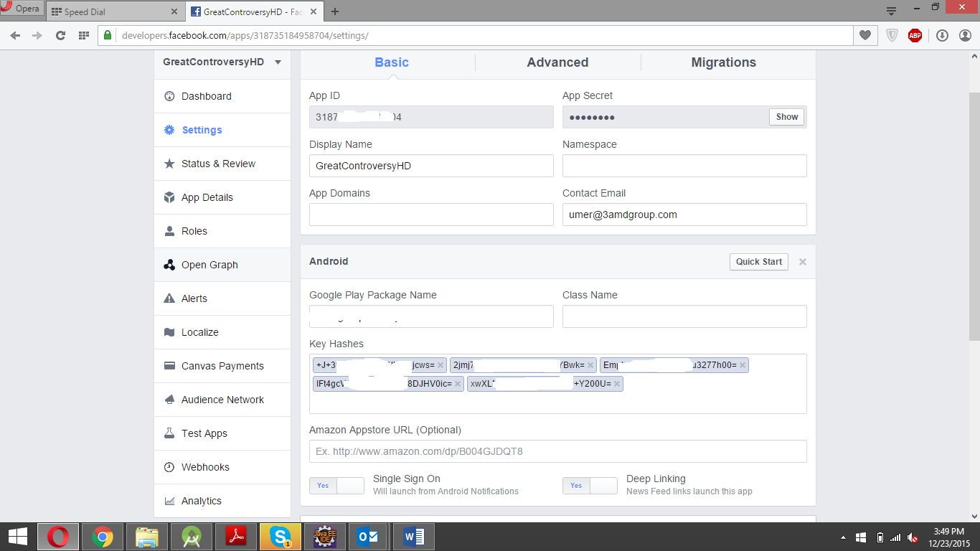
Task: Toggle the Single Sign On switch
Action: tap(336, 486)
